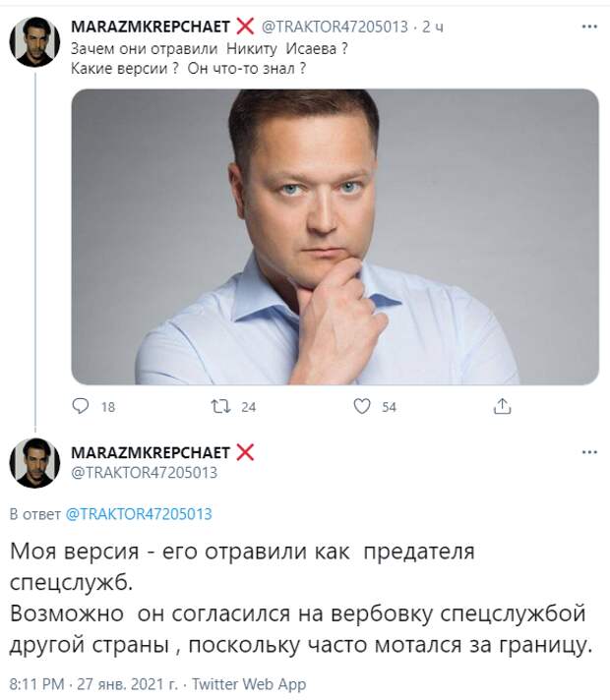Click @TRAKTOR47205013 mention after 'В ответ'
This screenshot has width=610, height=700.
[139, 514]
